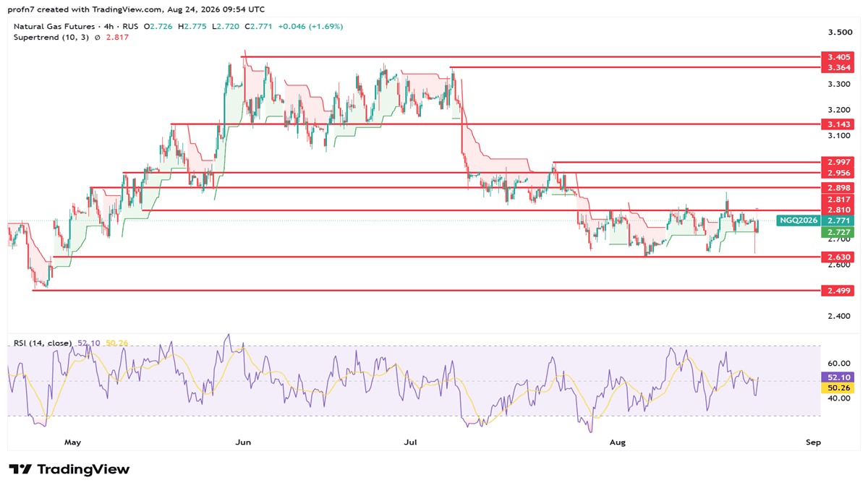Click the 3.405 red price label

coord(838,56)
